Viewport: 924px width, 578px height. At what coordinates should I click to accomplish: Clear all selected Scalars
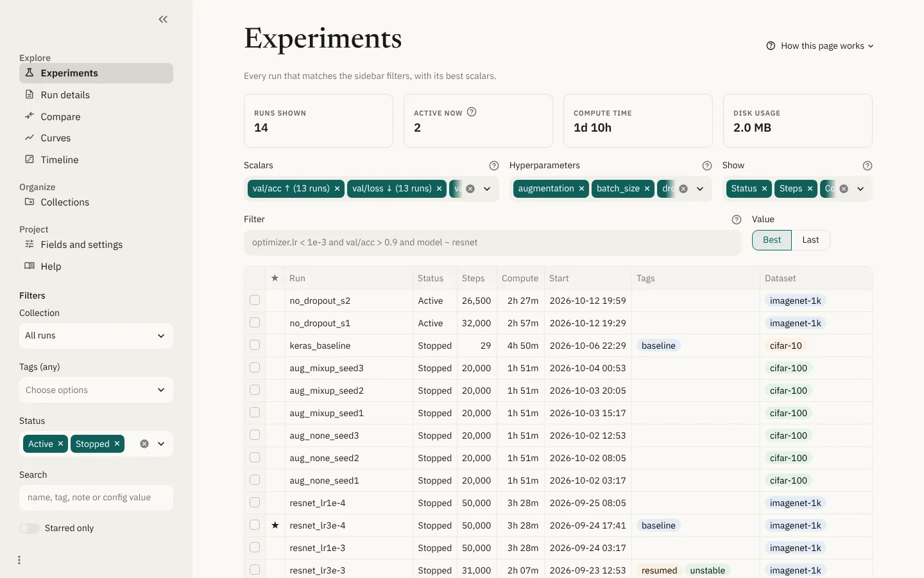470,189
